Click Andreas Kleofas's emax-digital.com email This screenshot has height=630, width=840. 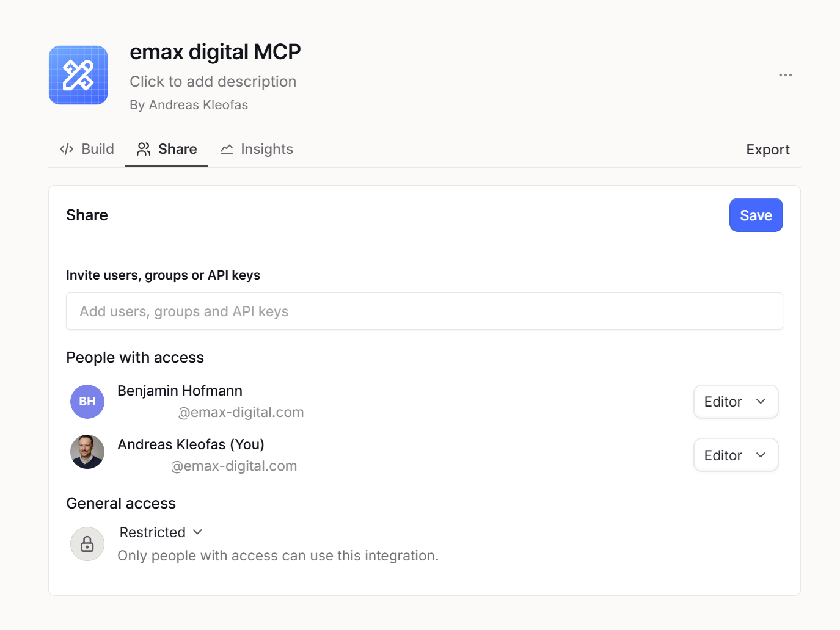(234, 466)
